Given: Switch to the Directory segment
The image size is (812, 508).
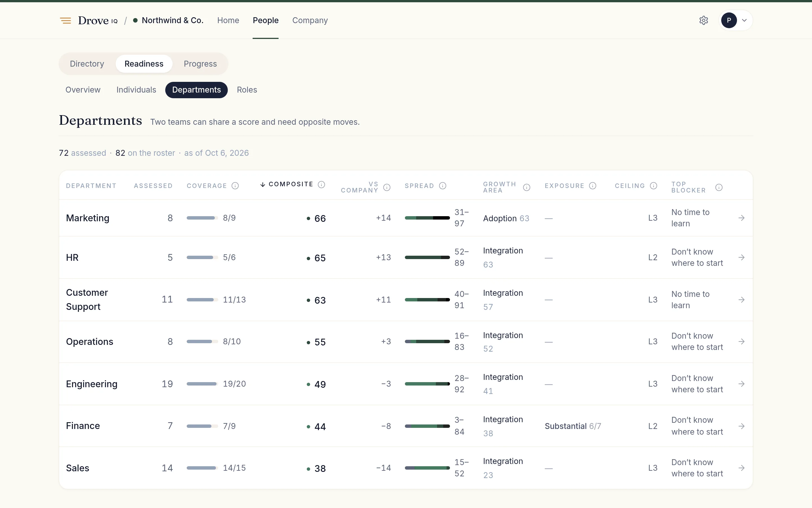Looking at the screenshot, I should click(x=87, y=64).
